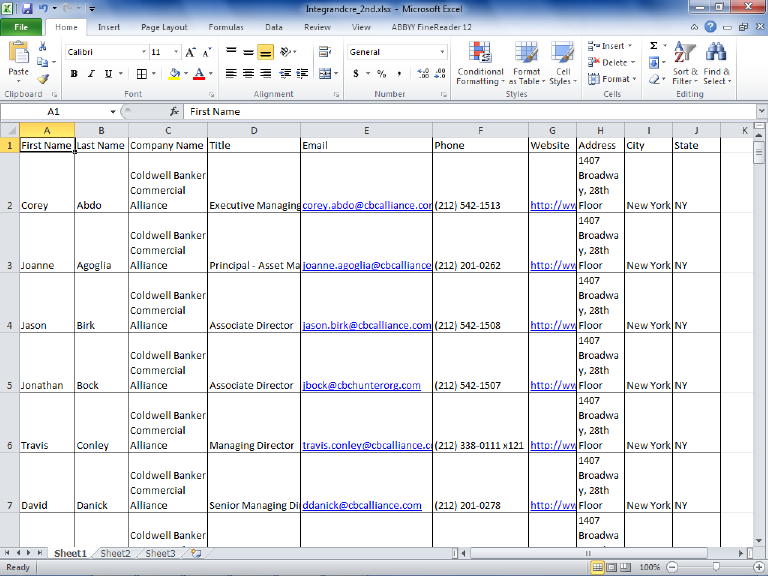The width and height of the screenshot is (768, 576).
Task: Toggle Italic formatting
Action: point(91,74)
